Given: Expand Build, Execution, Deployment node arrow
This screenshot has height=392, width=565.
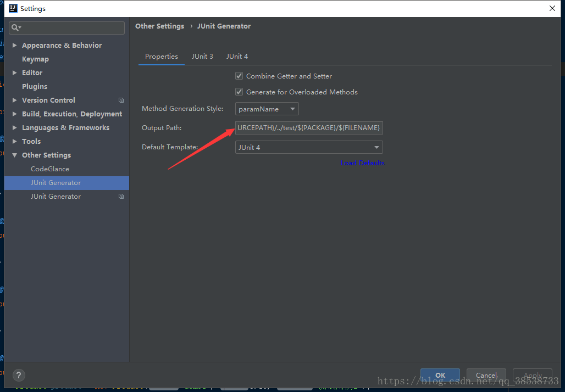Looking at the screenshot, I should click(x=14, y=114).
